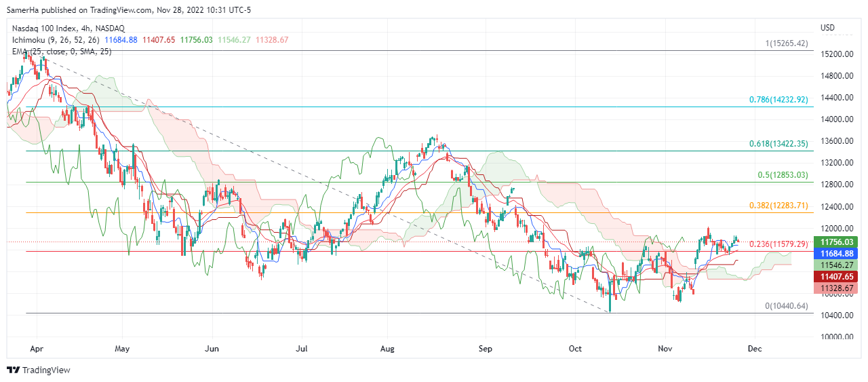This screenshot has width=868, height=382.
Task: Select the 1(15265.42) Fibonacci top label
Action: point(786,43)
